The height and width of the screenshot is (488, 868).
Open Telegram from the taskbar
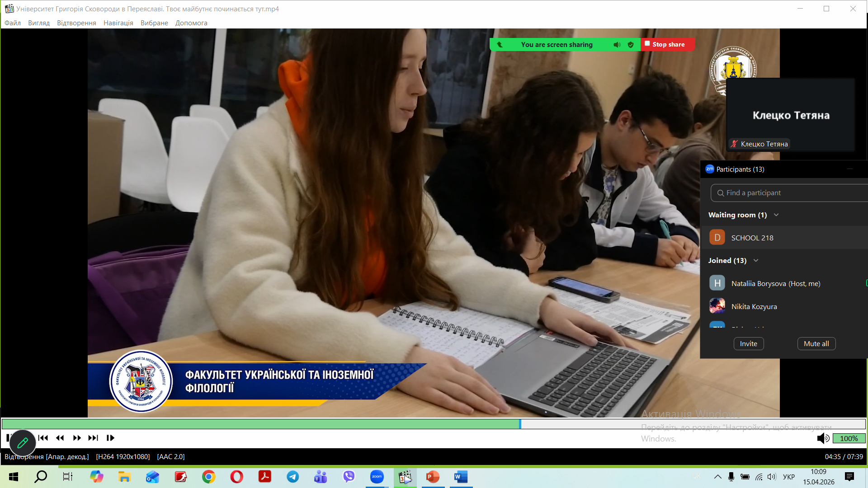293,477
